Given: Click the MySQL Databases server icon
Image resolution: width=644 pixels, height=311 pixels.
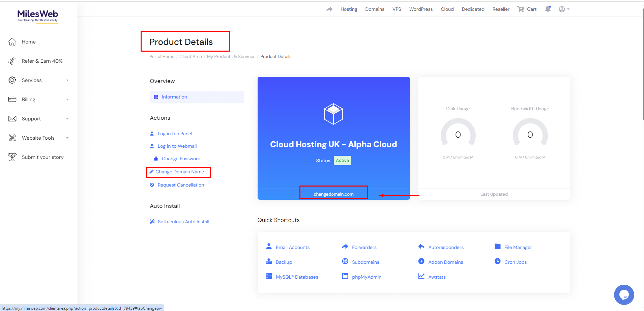Looking at the screenshot, I should pyautogui.click(x=269, y=276).
